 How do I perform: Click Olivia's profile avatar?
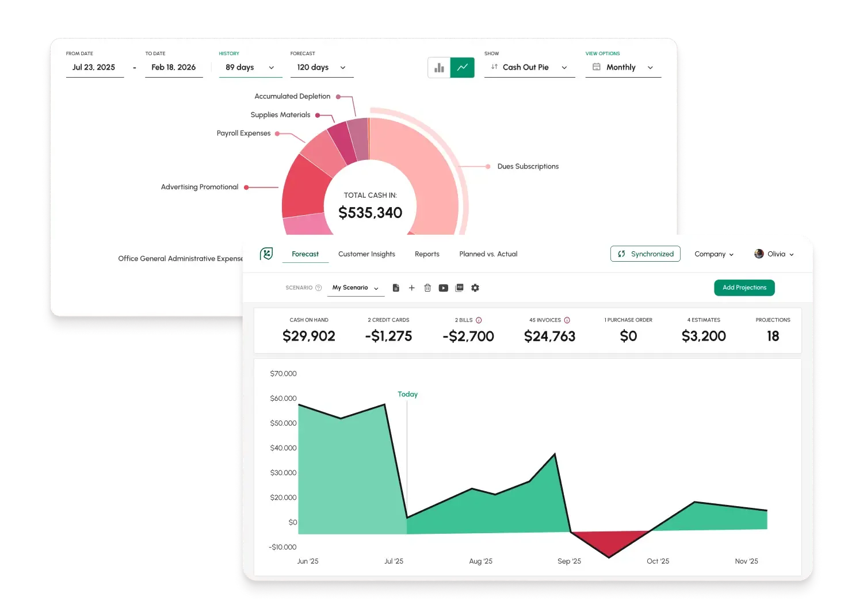[759, 254]
